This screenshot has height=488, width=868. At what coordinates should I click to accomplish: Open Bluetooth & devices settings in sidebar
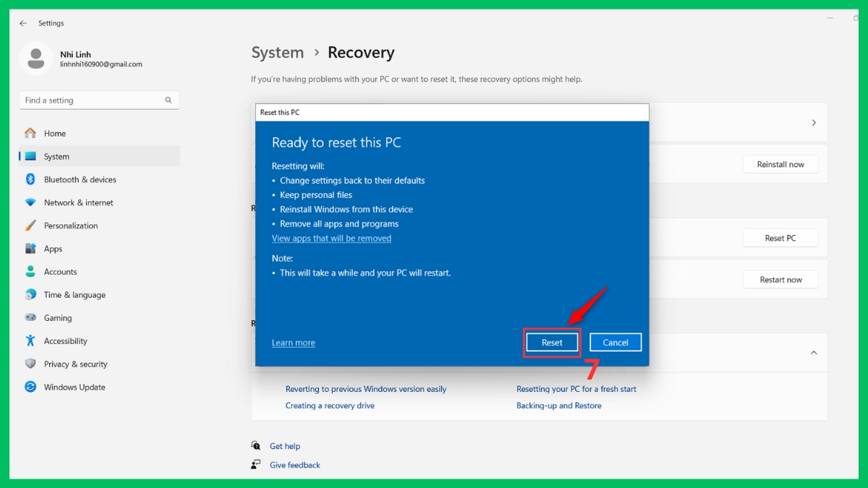pyautogui.click(x=29, y=179)
